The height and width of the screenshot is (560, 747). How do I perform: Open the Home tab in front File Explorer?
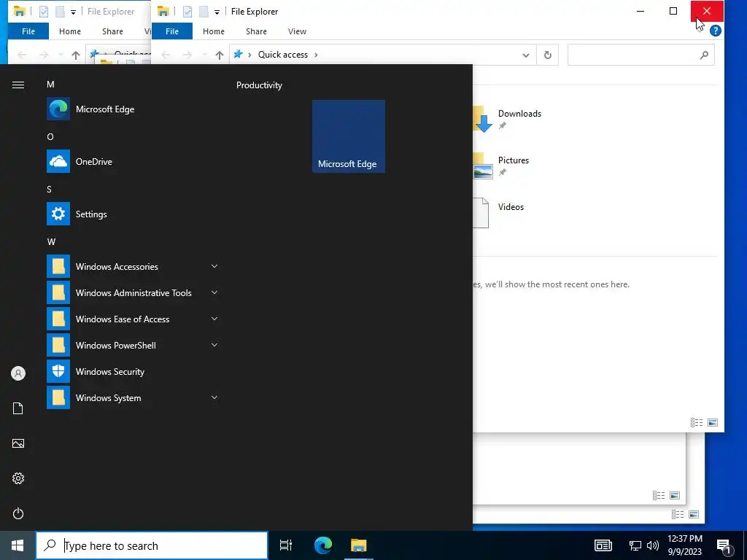coord(214,31)
